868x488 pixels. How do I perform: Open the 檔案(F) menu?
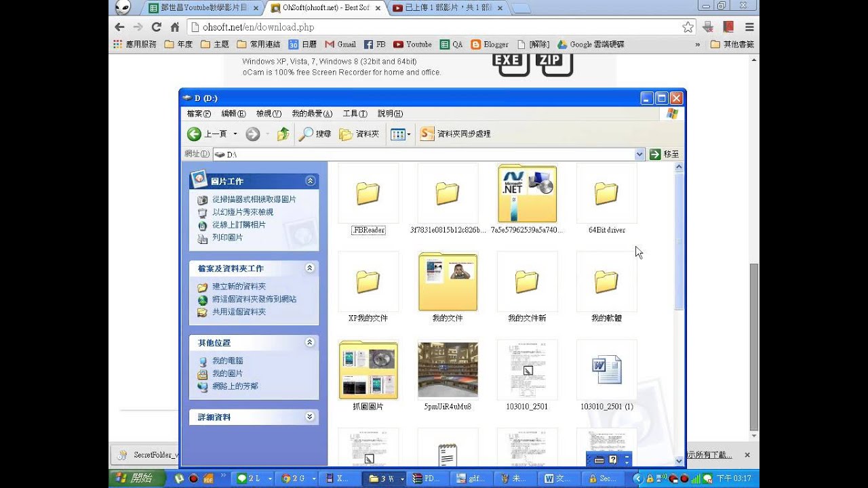[199, 114]
